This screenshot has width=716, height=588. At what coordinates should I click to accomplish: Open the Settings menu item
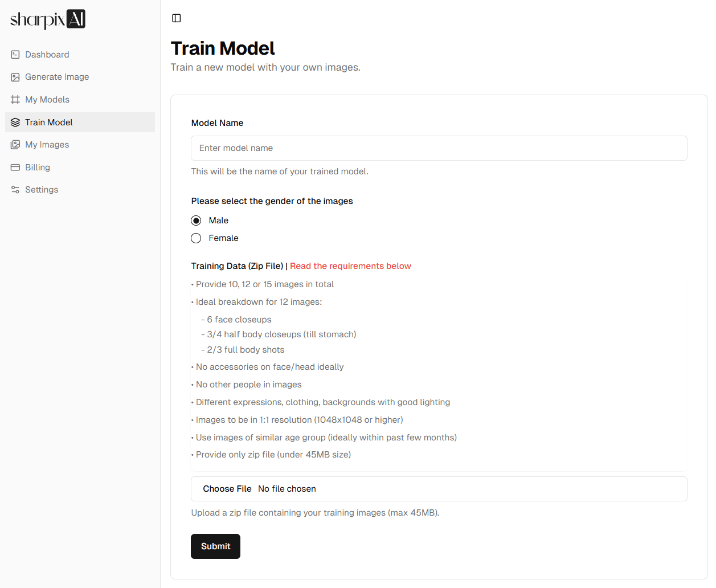42,190
